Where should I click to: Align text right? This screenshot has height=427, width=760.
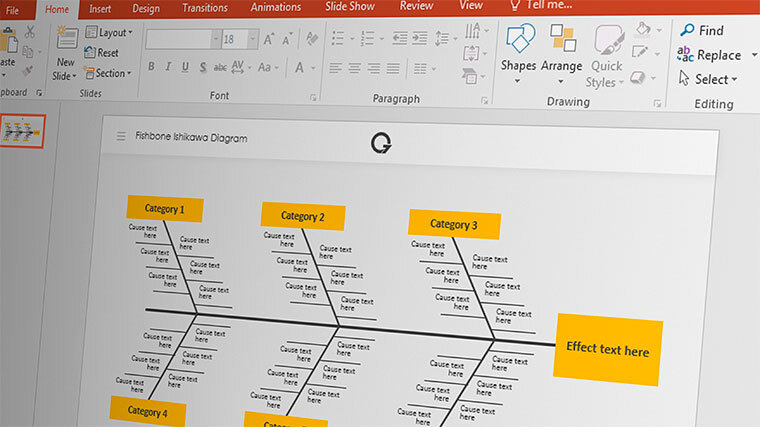point(373,68)
